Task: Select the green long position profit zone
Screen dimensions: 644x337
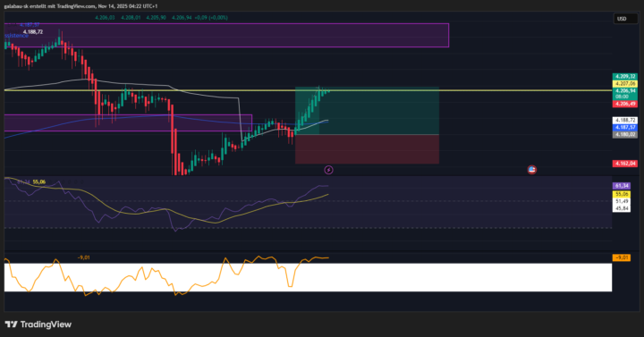Action: tap(367, 111)
